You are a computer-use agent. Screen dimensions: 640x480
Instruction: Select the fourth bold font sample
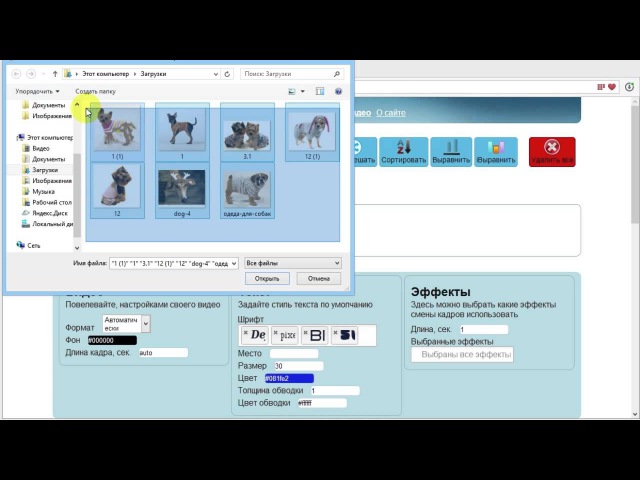(344, 335)
